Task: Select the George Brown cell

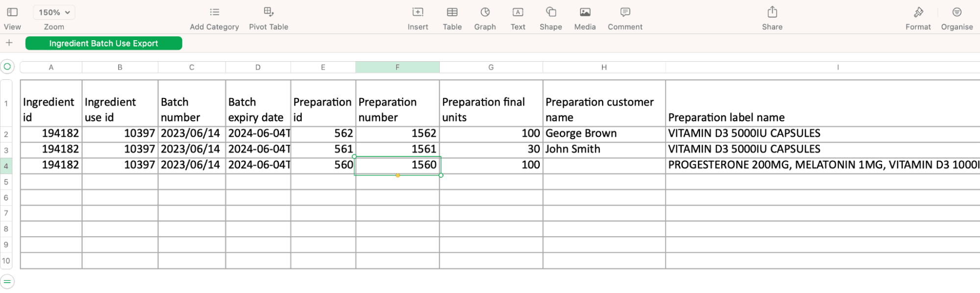Action: 604,134
